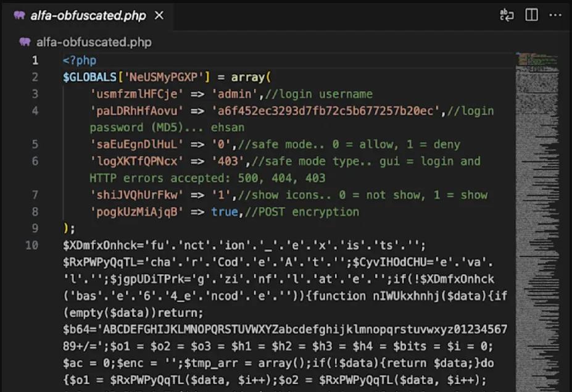Click the PHP elephant icon in tab

coord(19,15)
